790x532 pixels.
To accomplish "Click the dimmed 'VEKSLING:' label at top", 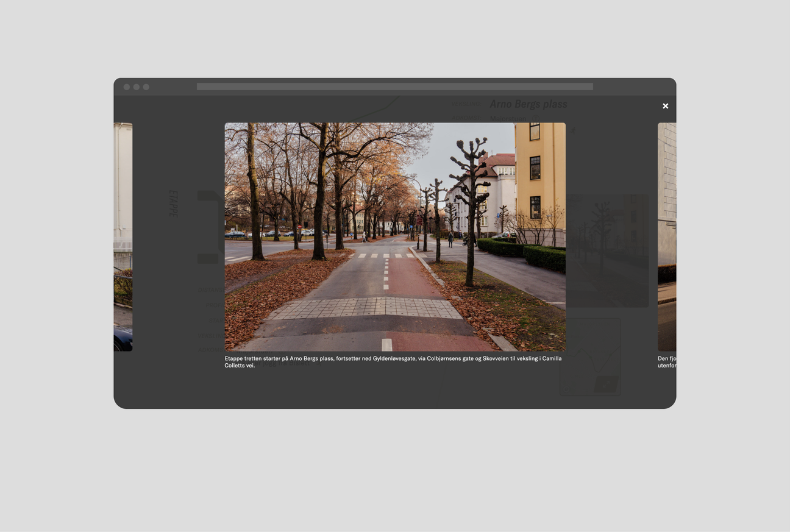I will pos(465,104).
